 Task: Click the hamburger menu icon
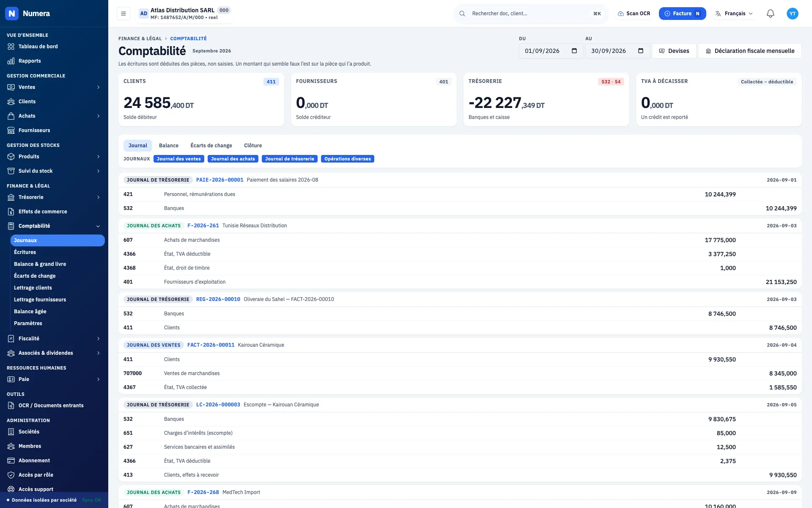click(123, 14)
